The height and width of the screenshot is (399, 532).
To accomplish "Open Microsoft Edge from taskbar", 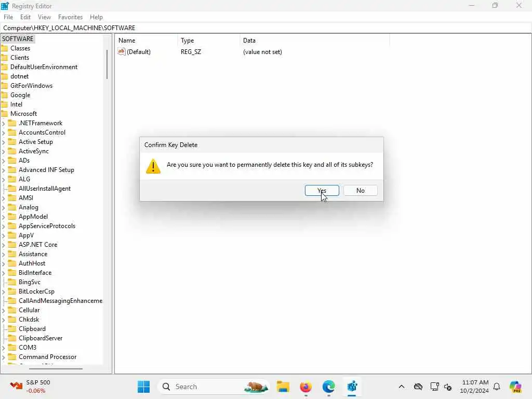I will click(328, 387).
